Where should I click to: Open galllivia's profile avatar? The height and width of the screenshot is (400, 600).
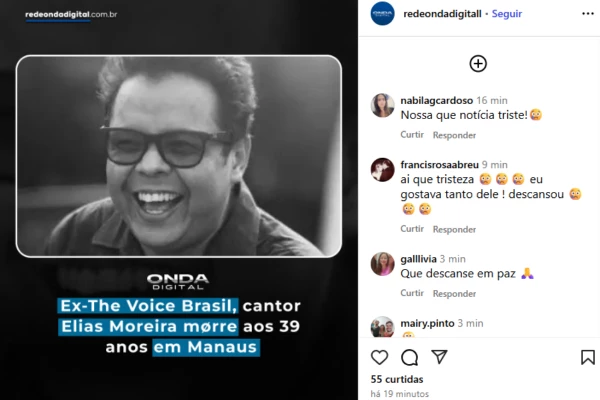coord(382,264)
